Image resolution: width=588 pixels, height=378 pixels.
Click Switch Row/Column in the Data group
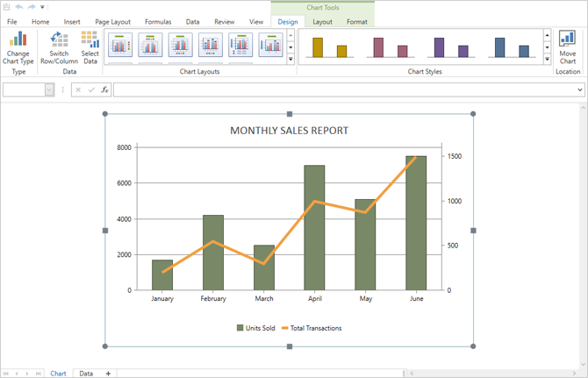pyautogui.click(x=59, y=39)
